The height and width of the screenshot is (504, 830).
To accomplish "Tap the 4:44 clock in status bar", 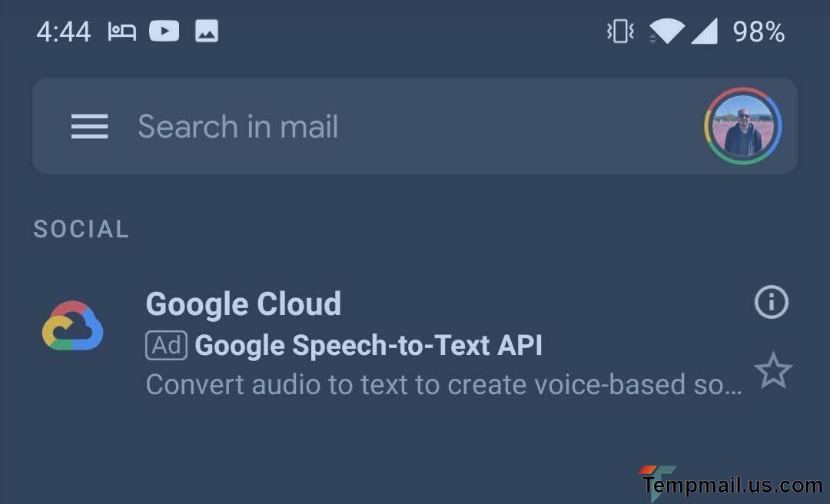I will [x=63, y=31].
